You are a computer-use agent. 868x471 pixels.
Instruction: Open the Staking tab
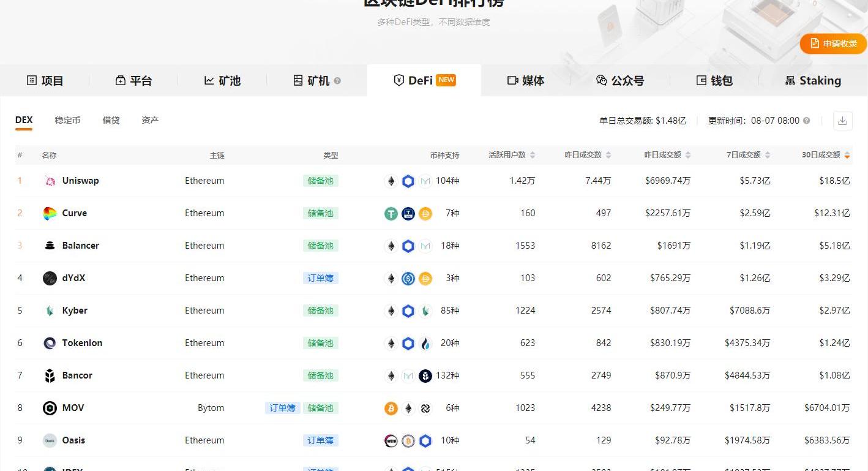(x=813, y=81)
